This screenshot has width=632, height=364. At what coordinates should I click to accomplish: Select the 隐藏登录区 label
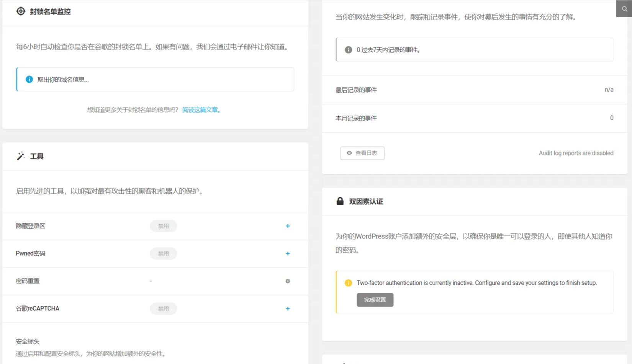coord(30,226)
